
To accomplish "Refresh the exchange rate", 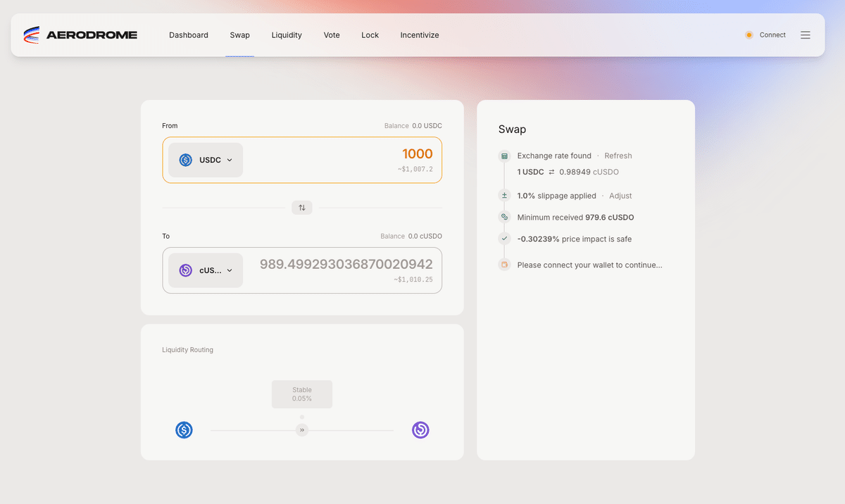I will (x=618, y=156).
